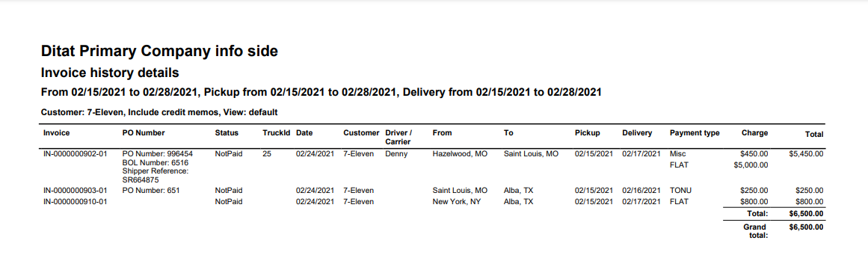Click the Charge column header
The width and height of the screenshot is (868, 273).
point(755,133)
